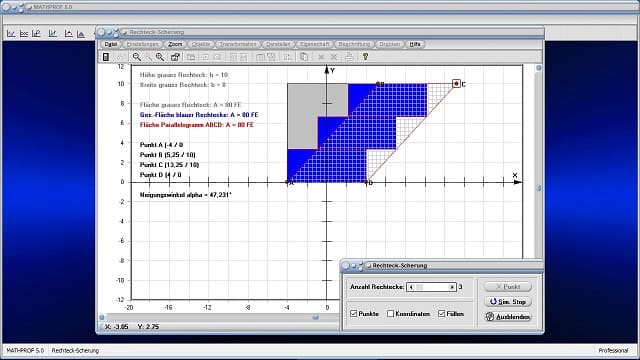Decrease Anzahl Rechtecke with left arrow

411,287
